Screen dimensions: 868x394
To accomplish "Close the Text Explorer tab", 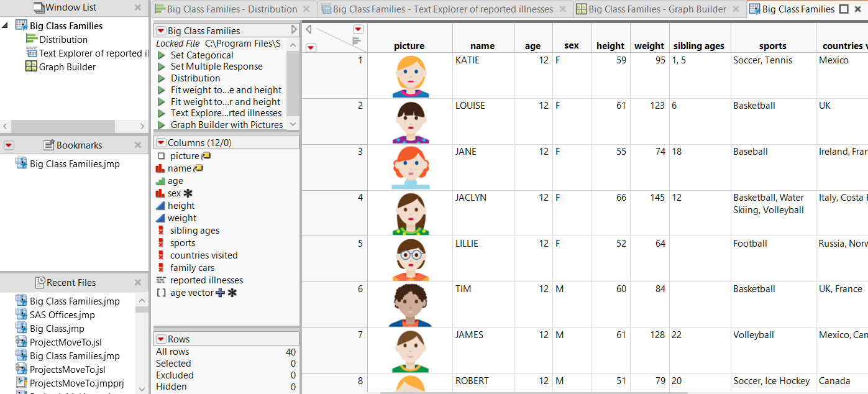I will 562,9.
